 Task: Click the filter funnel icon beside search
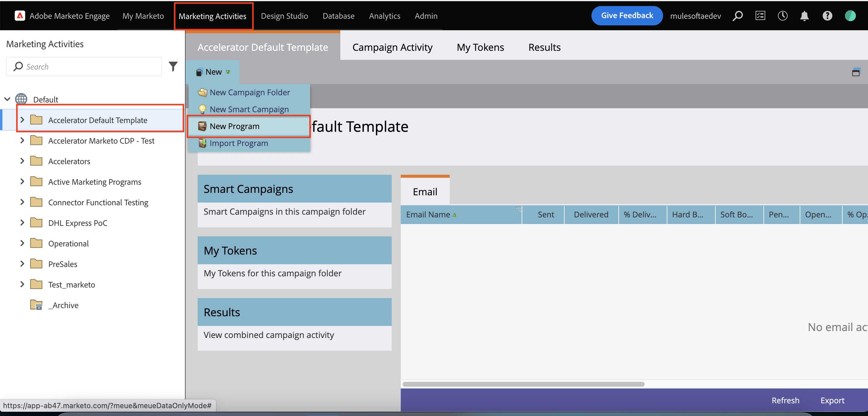coord(173,67)
